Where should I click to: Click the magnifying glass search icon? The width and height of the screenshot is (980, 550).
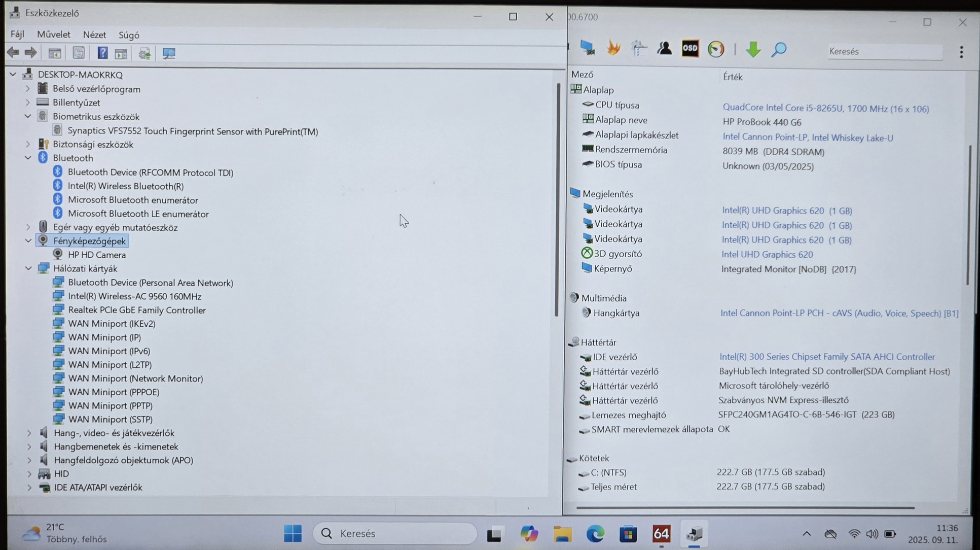click(779, 50)
